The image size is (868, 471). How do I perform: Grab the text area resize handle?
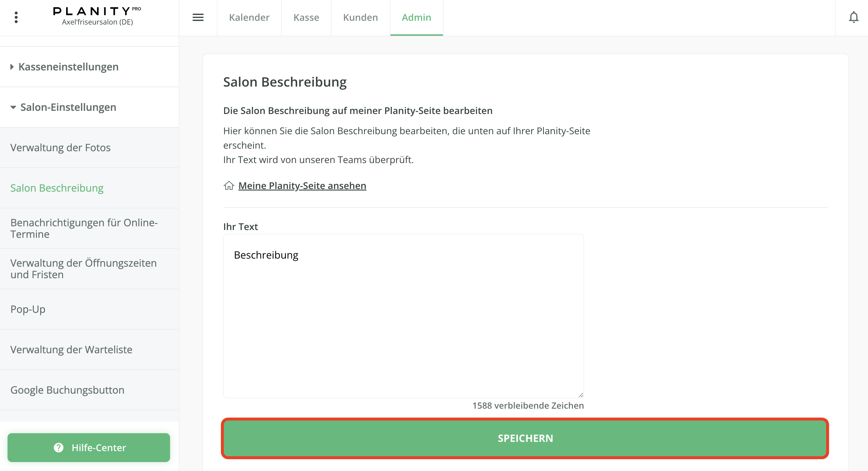tap(581, 395)
